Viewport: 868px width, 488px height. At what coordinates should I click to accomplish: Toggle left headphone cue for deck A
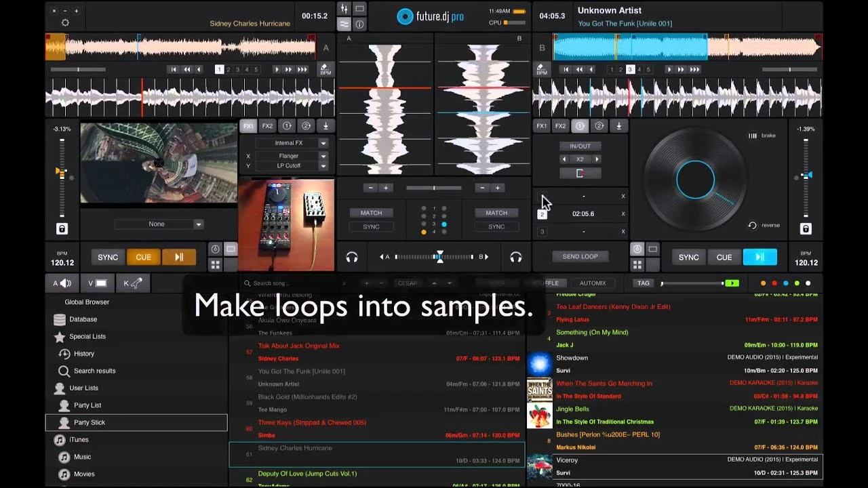(351, 257)
